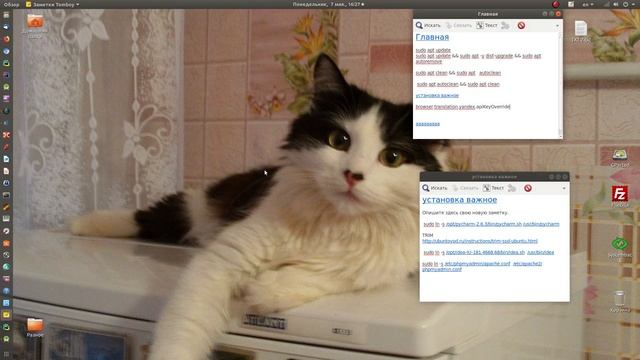Click the last blue link in Главная note

tap(428, 124)
